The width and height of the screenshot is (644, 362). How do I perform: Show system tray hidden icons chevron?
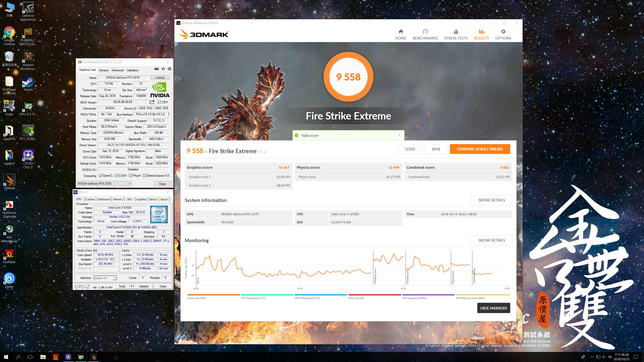tap(592, 357)
